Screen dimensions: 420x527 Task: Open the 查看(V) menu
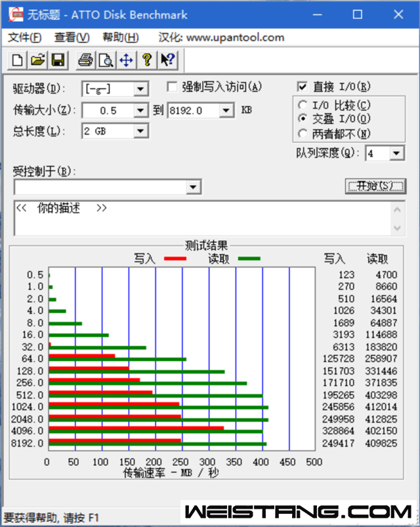[x=72, y=37]
